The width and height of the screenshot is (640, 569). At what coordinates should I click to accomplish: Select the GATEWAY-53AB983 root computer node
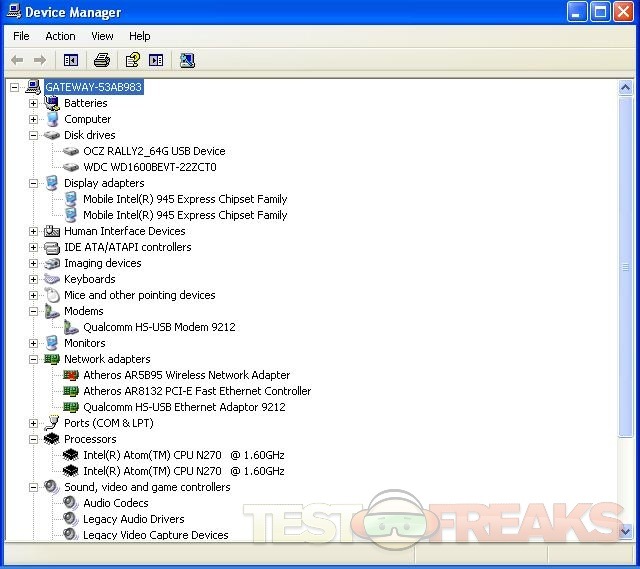(94, 87)
